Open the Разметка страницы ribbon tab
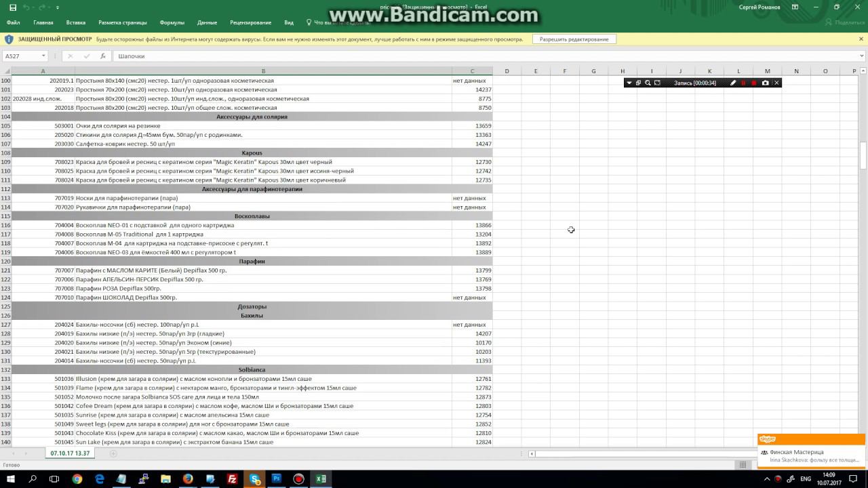The image size is (868, 488). coord(122,22)
